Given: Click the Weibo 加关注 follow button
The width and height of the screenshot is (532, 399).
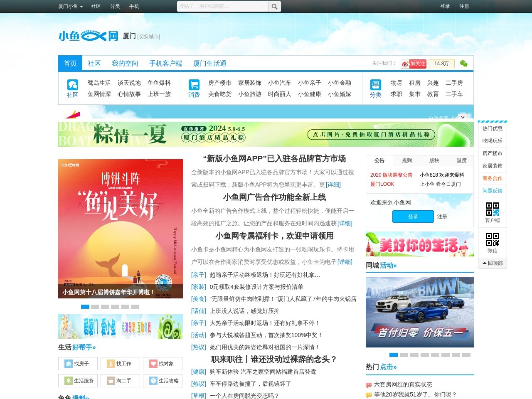Looking at the screenshot, I should click(x=414, y=64).
